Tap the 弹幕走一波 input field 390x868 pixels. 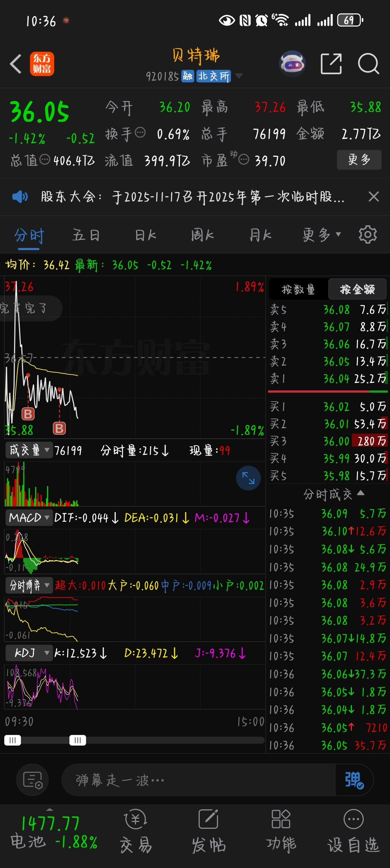click(x=198, y=780)
